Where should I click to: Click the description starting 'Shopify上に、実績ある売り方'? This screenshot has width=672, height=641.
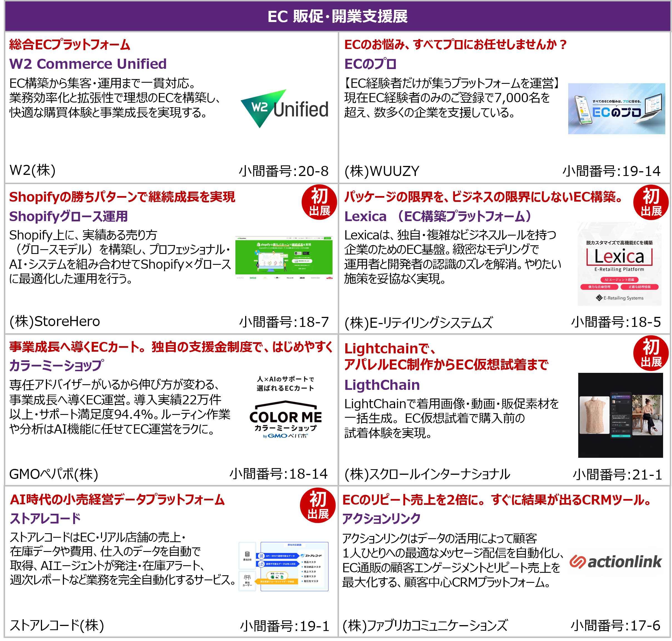click(x=120, y=257)
